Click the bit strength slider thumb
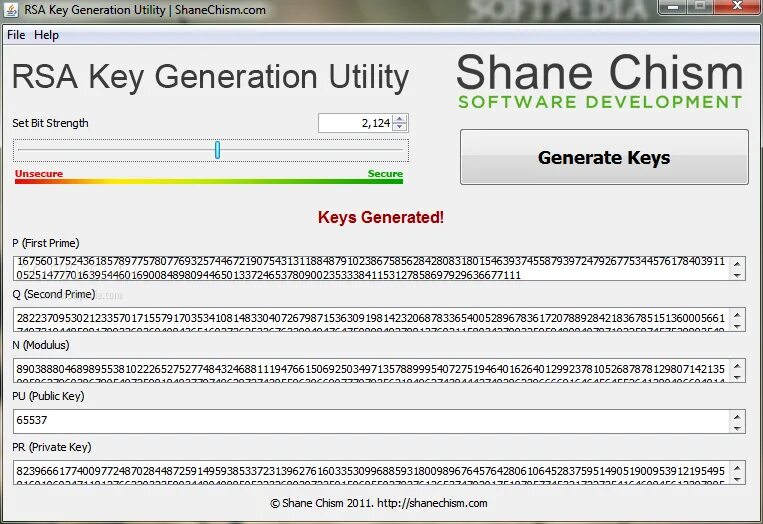The height and width of the screenshot is (524, 763). (218, 150)
